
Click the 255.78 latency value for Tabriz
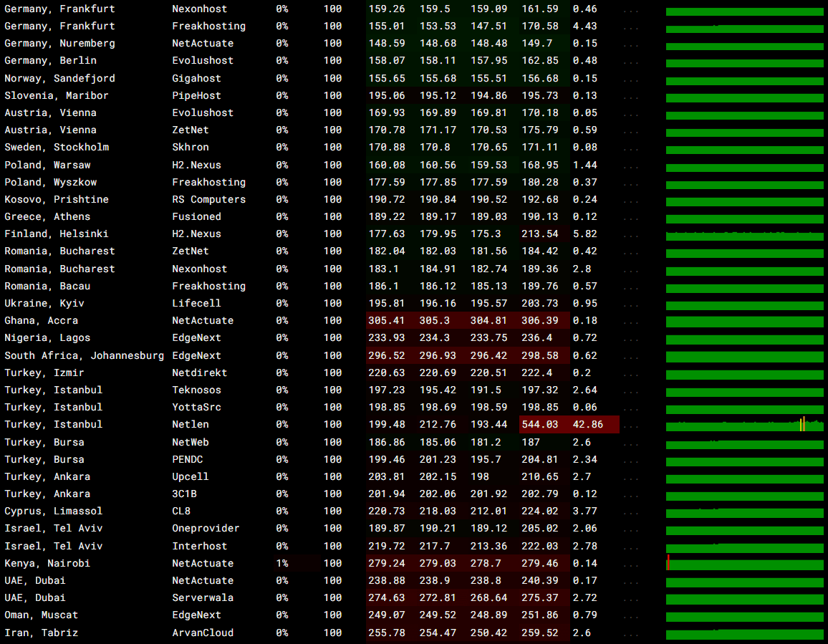tap(387, 633)
